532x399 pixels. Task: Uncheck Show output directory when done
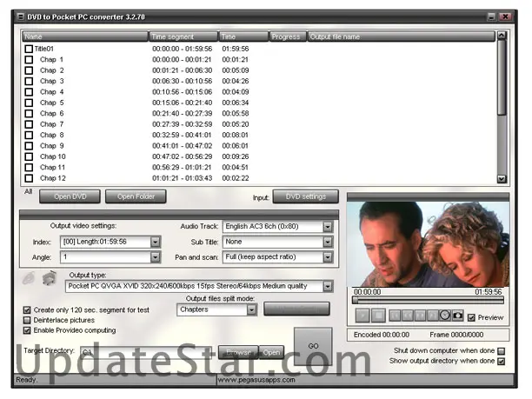pyautogui.click(x=501, y=362)
